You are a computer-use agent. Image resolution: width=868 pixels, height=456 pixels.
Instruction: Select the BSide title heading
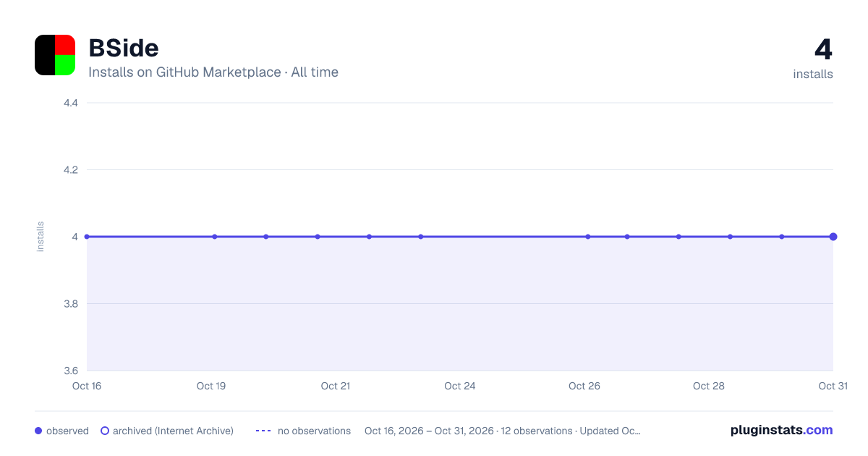pyautogui.click(x=124, y=48)
